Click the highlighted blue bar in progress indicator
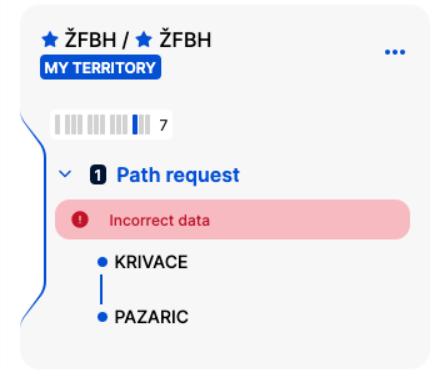The height and width of the screenshot is (373, 435). point(135,124)
